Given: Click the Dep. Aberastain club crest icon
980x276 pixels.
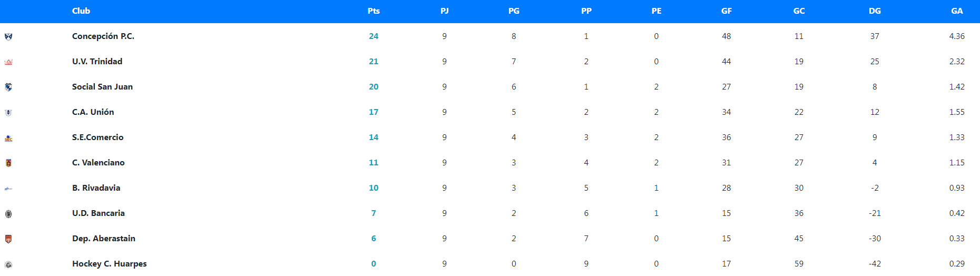Looking at the screenshot, I should click(8, 239).
